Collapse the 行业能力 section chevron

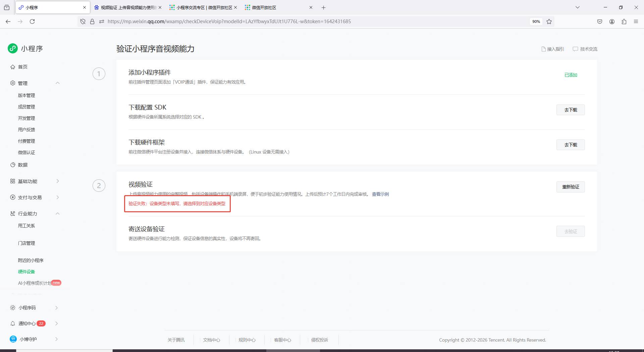58,214
